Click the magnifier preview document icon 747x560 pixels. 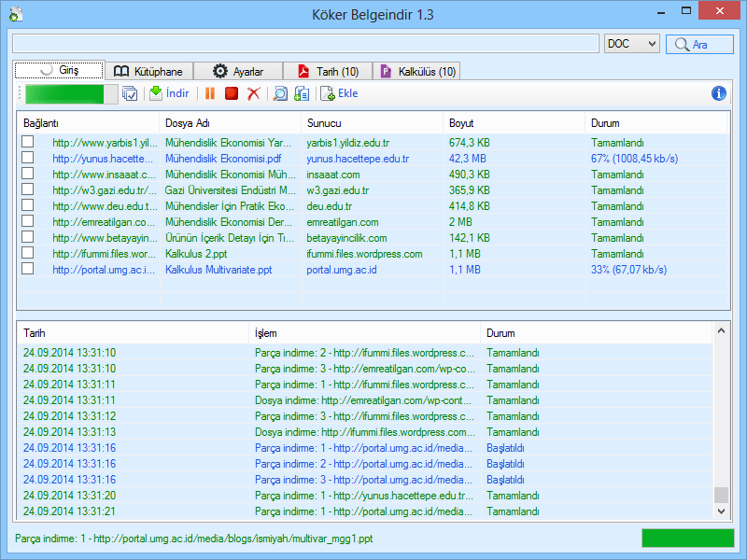[279, 93]
